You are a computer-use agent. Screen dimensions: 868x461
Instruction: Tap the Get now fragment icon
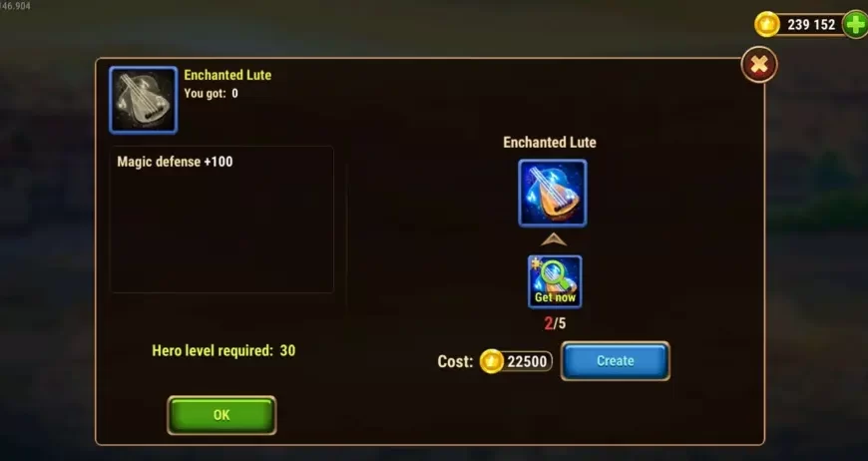click(555, 281)
